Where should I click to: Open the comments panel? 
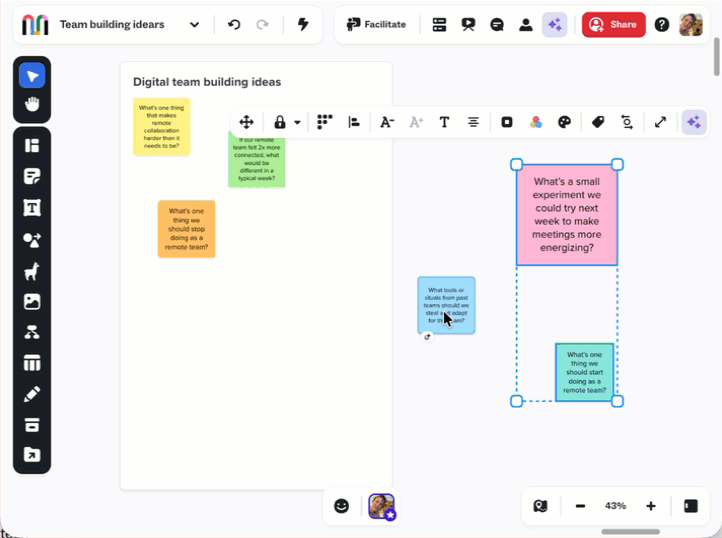pos(497,24)
